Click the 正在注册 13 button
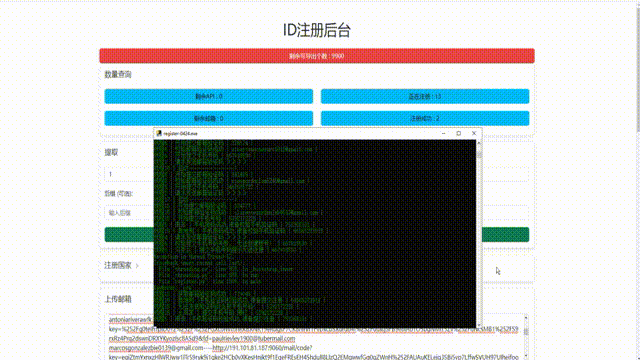640x360 pixels. point(425,96)
